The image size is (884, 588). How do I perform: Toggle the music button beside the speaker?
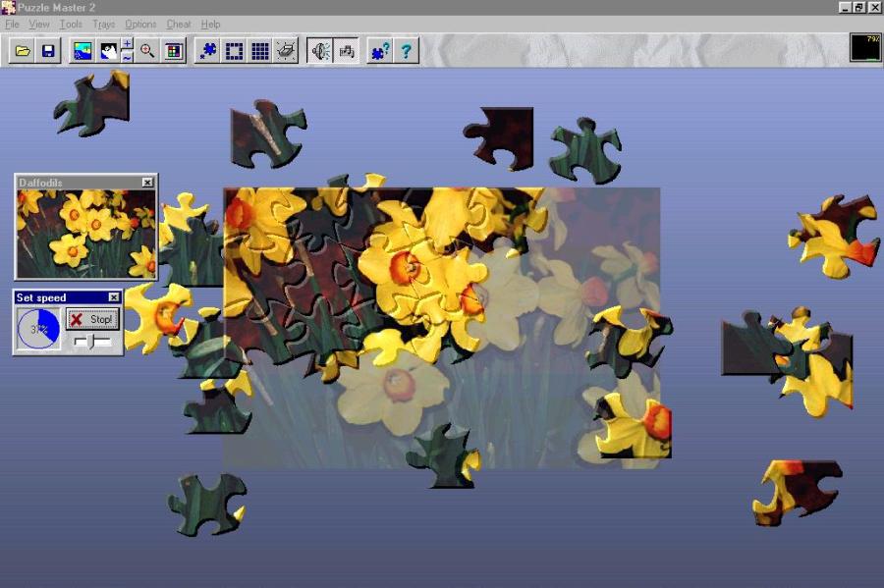(x=346, y=51)
